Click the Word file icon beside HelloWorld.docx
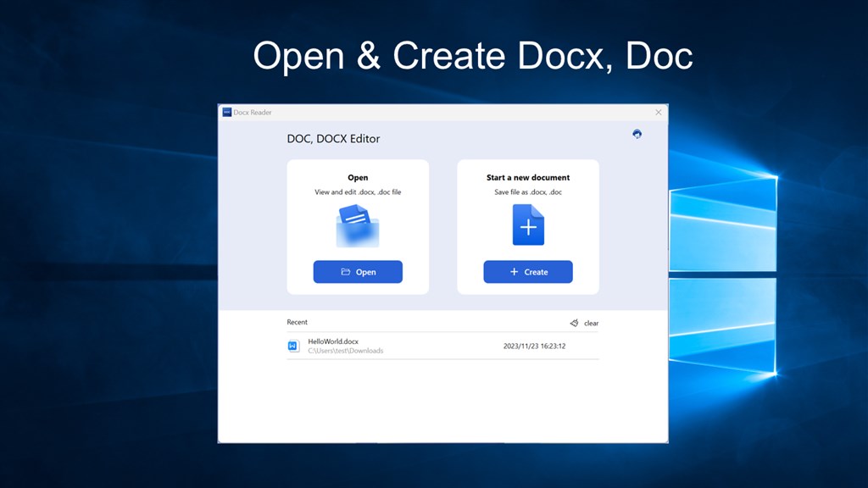This screenshot has height=488, width=868. 293,346
